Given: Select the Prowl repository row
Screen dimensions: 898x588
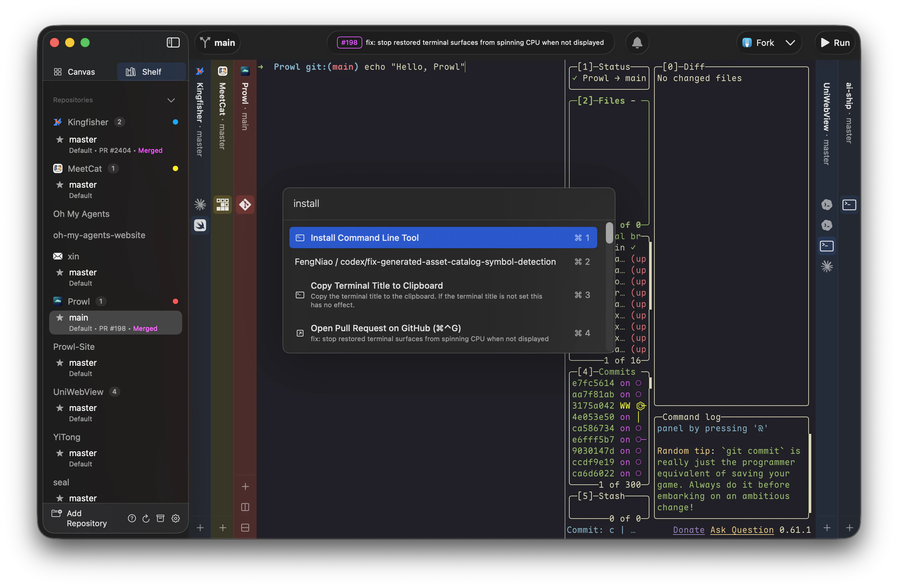Looking at the screenshot, I should [x=115, y=301].
